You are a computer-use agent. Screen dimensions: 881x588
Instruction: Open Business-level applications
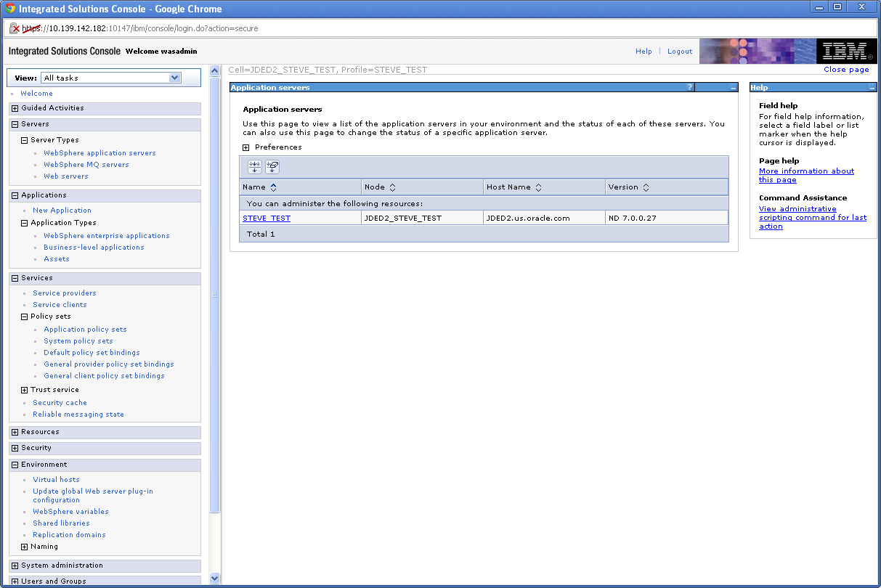[x=94, y=248]
